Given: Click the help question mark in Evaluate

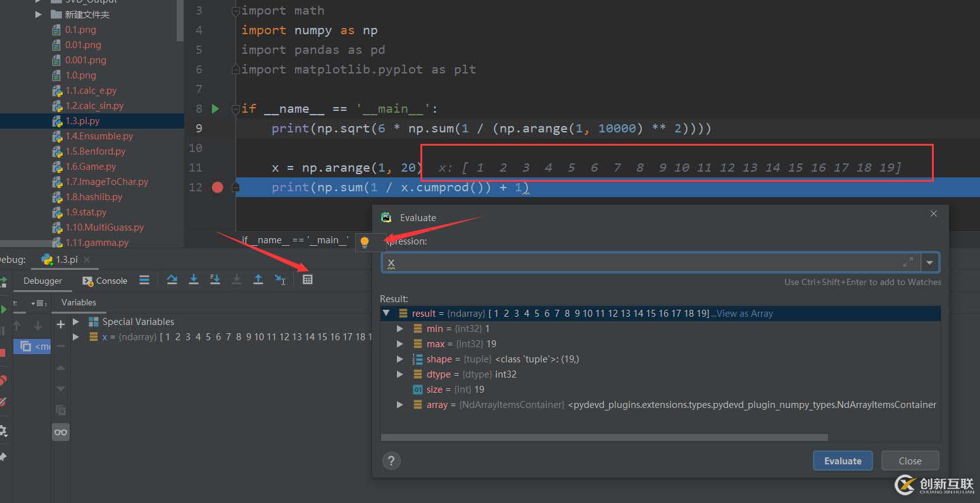Looking at the screenshot, I should (x=391, y=461).
